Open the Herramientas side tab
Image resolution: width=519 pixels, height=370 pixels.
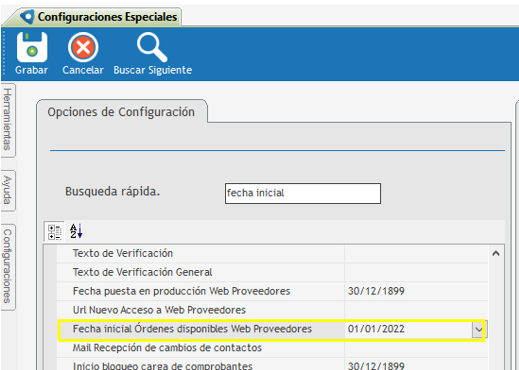click(x=7, y=119)
